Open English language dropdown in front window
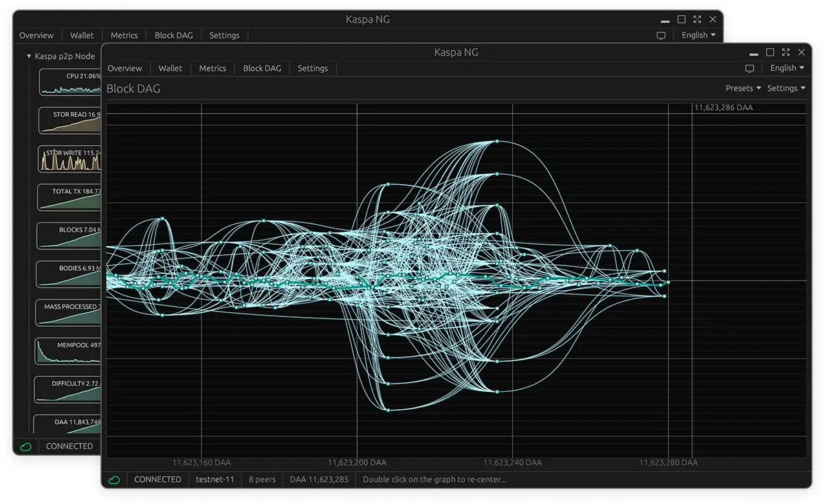The width and height of the screenshot is (825, 504). pyautogui.click(x=786, y=68)
